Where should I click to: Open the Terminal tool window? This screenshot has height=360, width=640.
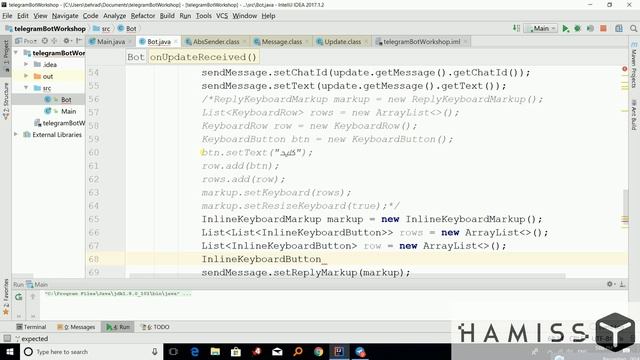click(x=31, y=327)
